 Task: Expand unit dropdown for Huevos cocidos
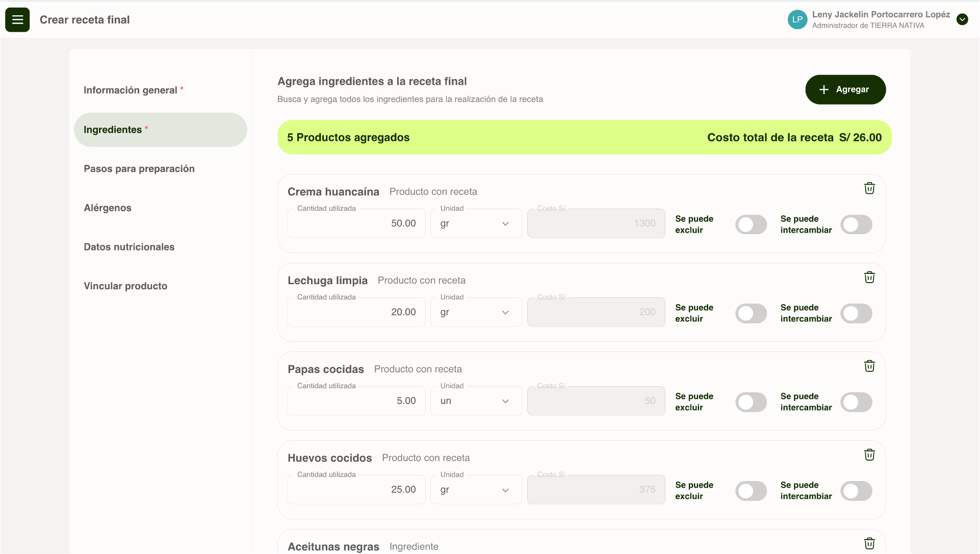pos(476,490)
